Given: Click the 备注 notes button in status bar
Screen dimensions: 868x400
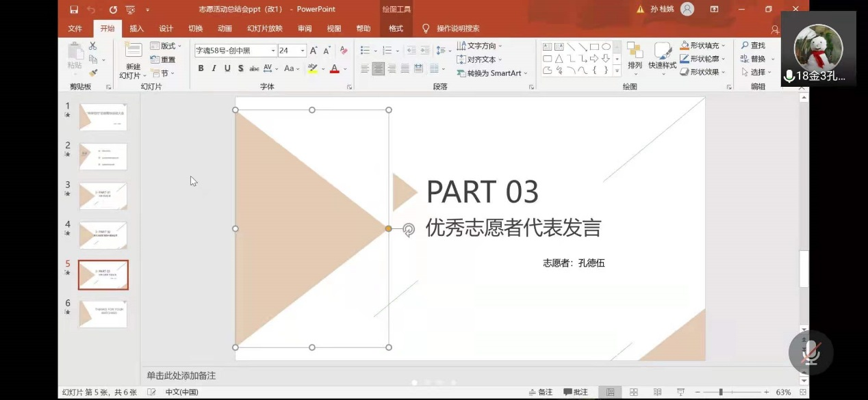Looking at the screenshot, I should pyautogui.click(x=541, y=392).
